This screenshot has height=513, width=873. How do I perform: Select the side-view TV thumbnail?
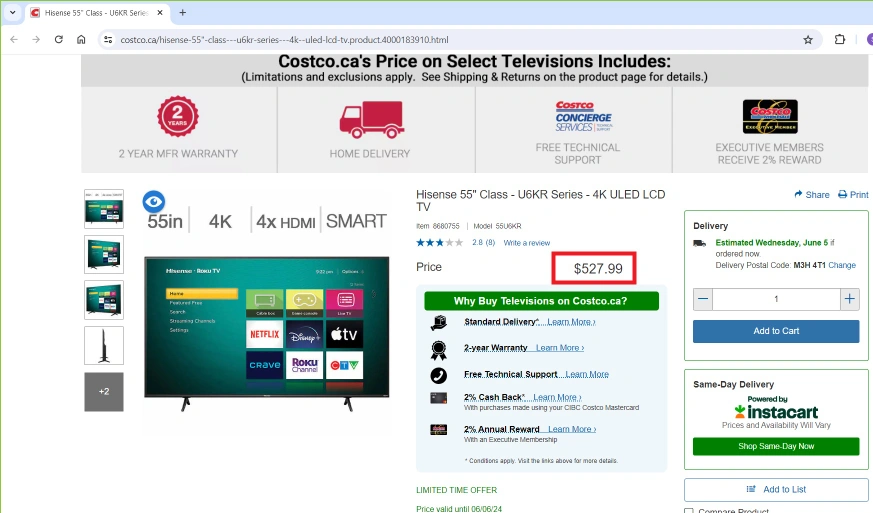pyautogui.click(x=104, y=345)
